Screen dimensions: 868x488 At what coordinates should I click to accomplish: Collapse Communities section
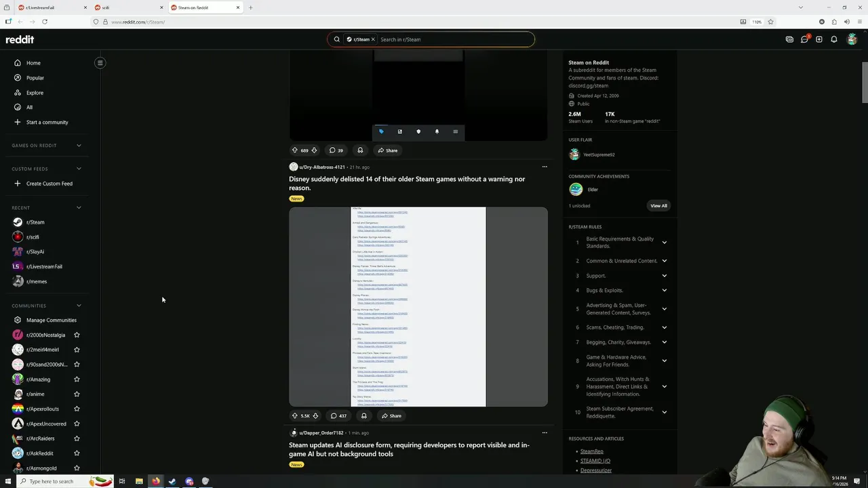(79, 306)
